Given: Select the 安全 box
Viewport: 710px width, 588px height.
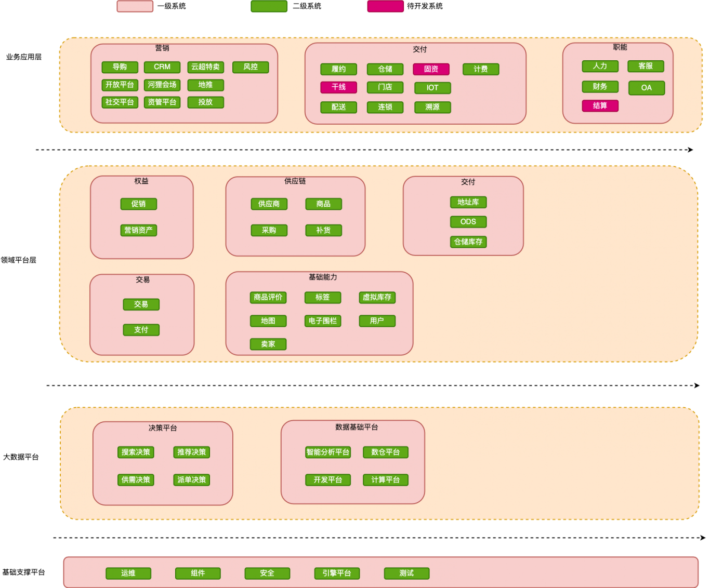Looking at the screenshot, I should (267, 573).
